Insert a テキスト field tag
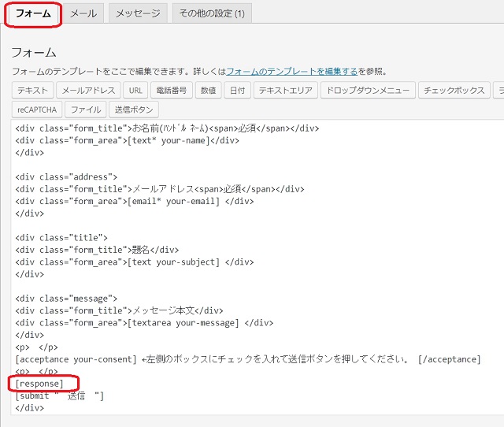 click(33, 91)
